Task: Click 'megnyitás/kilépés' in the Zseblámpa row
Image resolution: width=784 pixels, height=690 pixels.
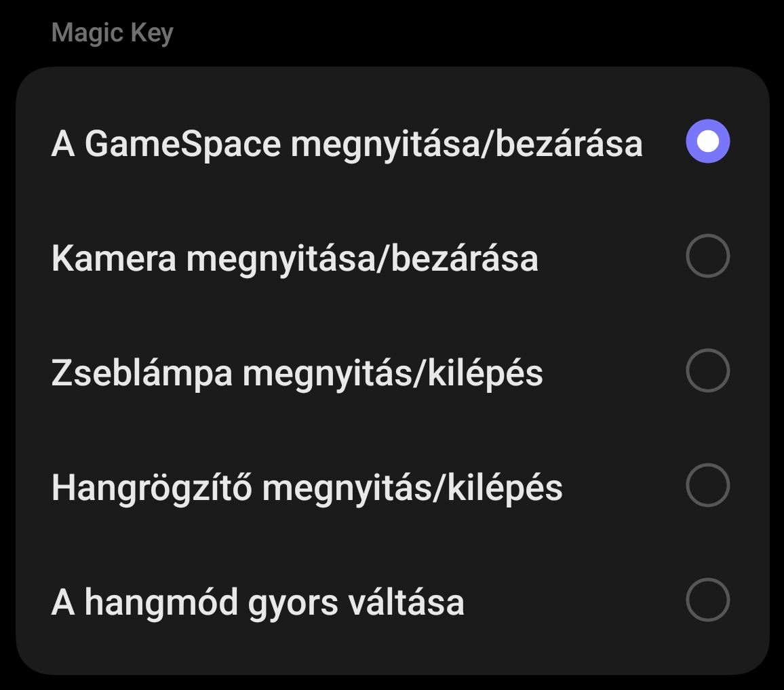Action: pyautogui.click(x=393, y=372)
